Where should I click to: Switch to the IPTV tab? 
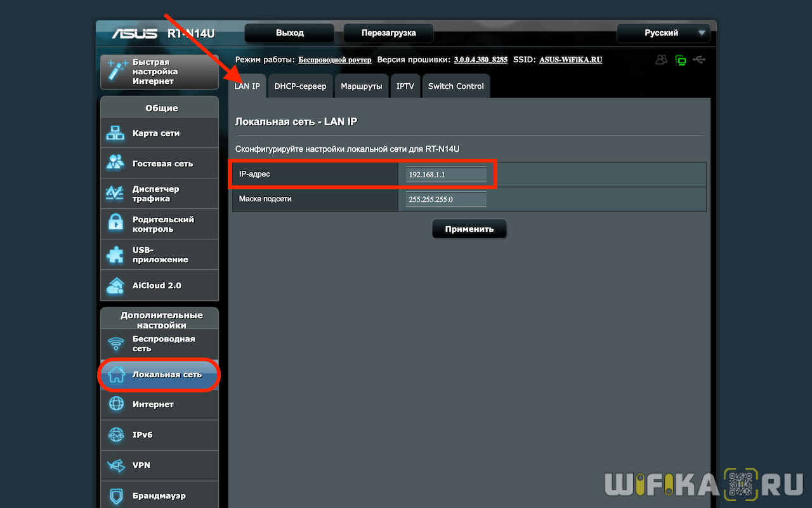coord(405,86)
